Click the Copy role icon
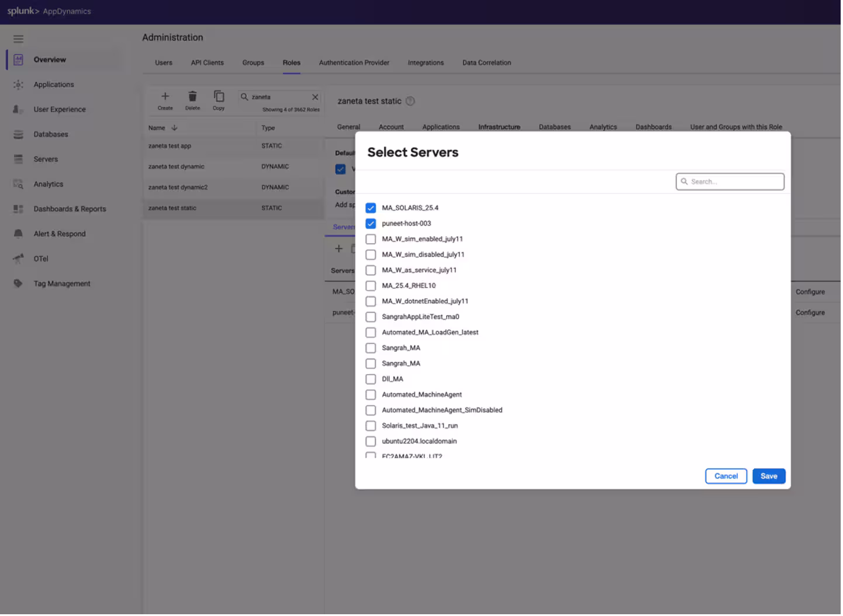The height and width of the screenshot is (616, 843). 219,96
